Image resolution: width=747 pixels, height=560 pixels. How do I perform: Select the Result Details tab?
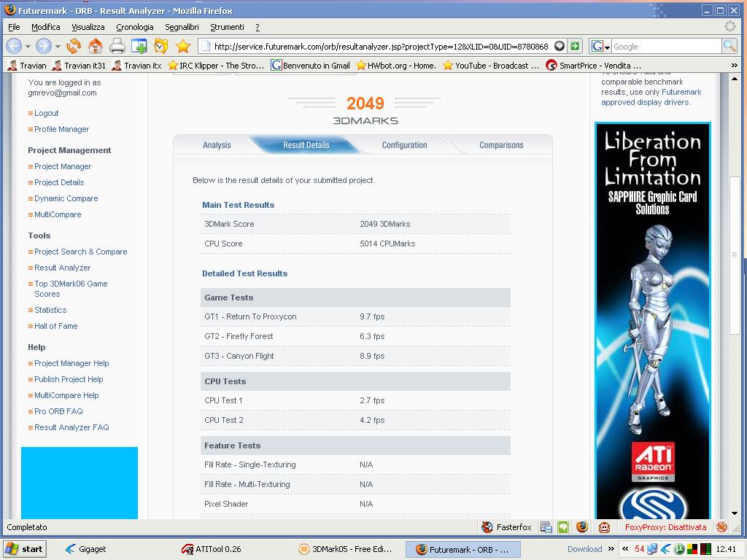coord(306,145)
